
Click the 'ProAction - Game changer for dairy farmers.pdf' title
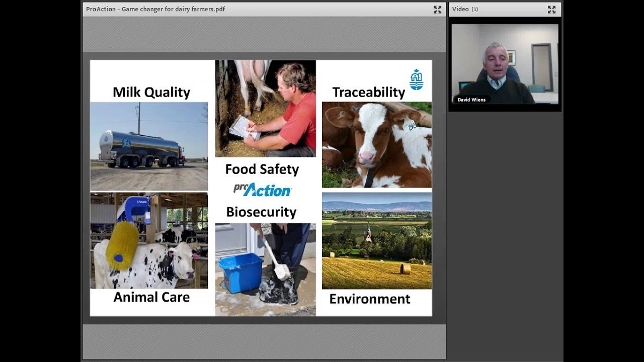pos(155,9)
